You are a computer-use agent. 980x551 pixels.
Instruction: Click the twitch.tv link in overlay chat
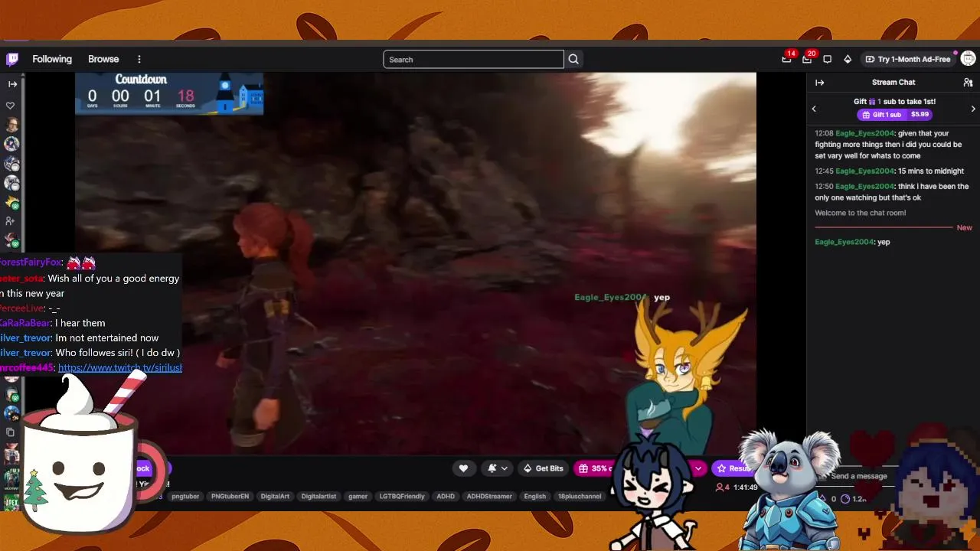(x=120, y=368)
